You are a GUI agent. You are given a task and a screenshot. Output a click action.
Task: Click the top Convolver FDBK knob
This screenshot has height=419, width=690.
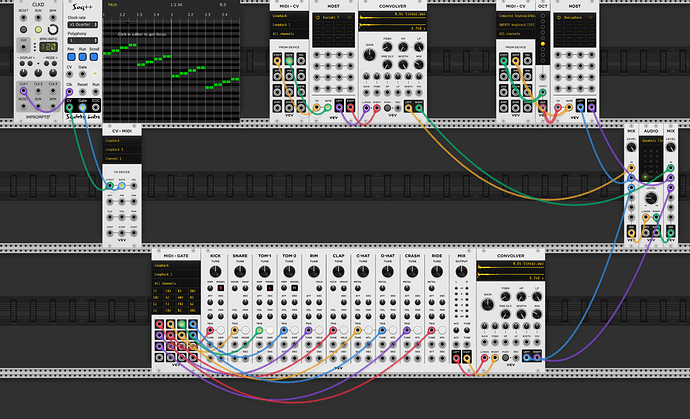point(387,47)
